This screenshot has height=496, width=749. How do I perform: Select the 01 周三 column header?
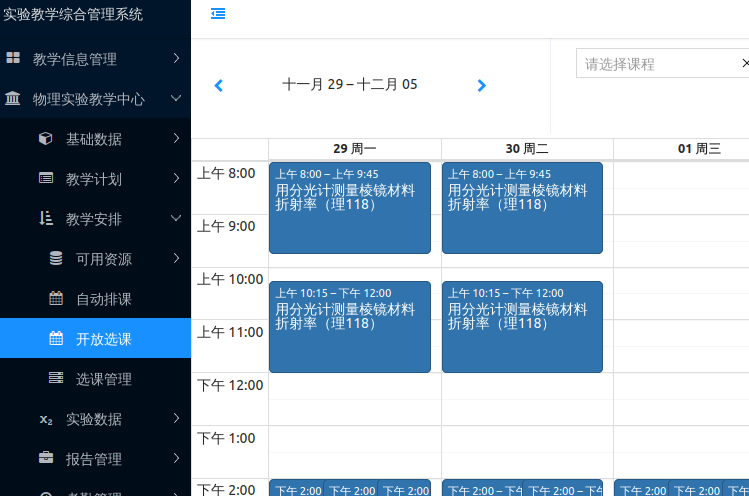699,148
